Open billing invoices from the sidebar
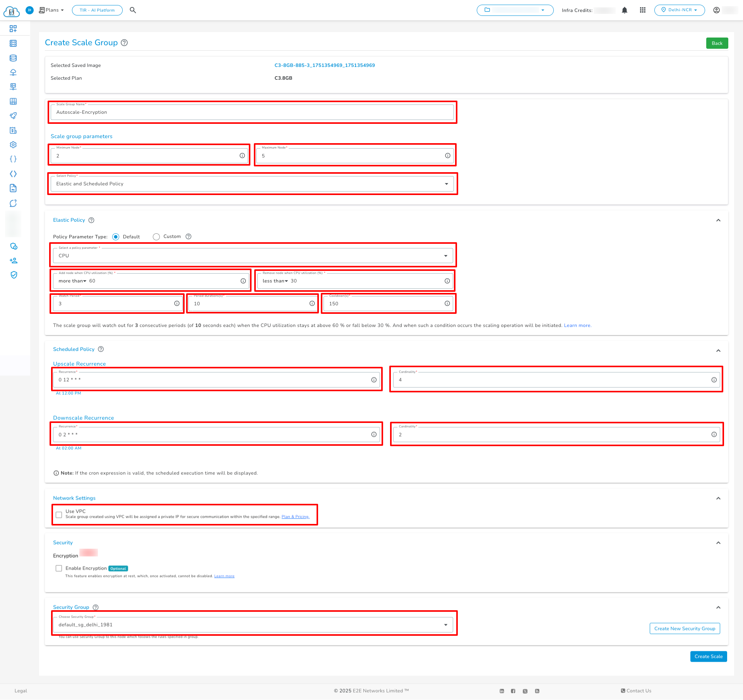Image resolution: width=743 pixels, height=700 pixels. pyautogui.click(x=13, y=130)
